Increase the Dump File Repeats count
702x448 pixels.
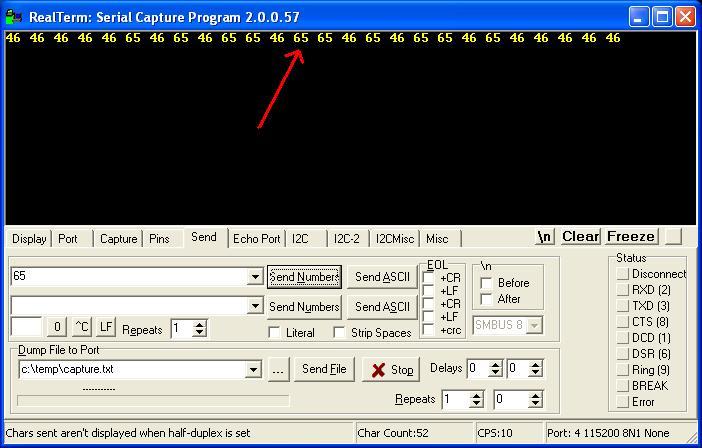pos(476,395)
